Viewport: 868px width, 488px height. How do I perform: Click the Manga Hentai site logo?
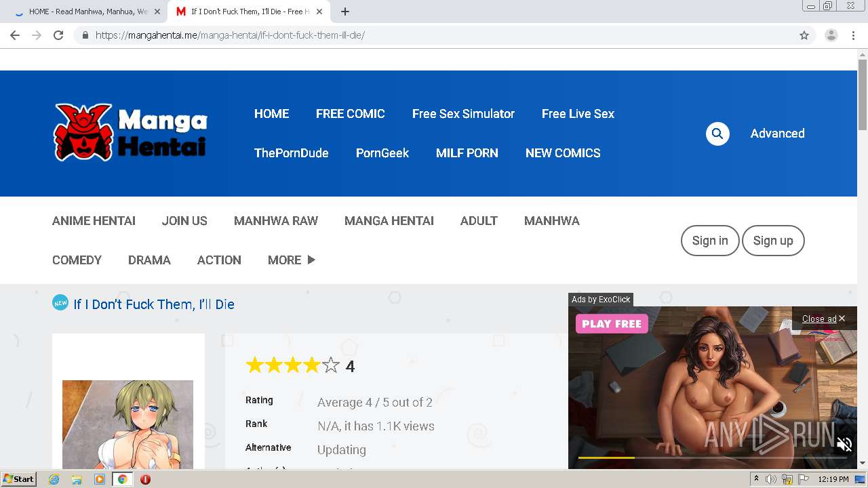pyautogui.click(x=130, y=132)
